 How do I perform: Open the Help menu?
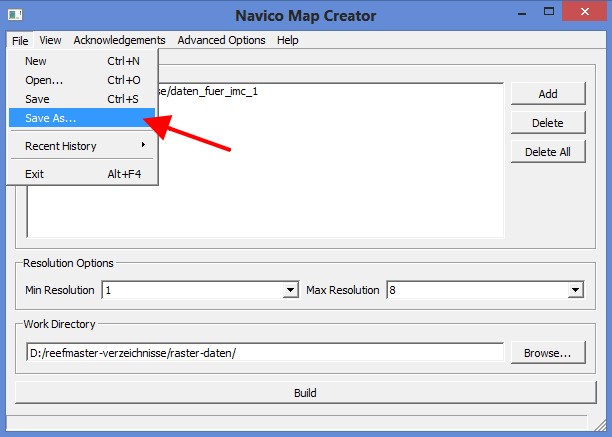[288, 40]
